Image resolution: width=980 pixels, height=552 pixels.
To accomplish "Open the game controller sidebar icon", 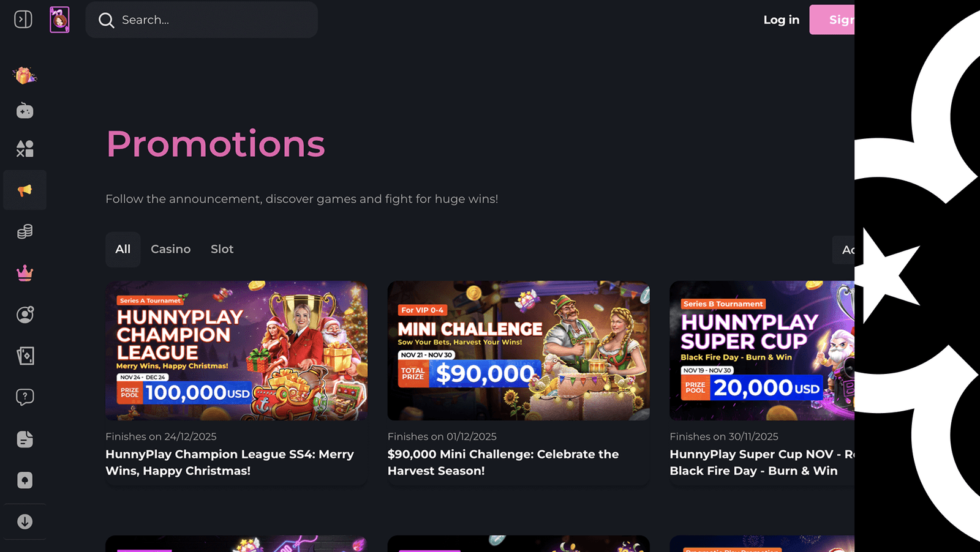I will pos(24,111).
